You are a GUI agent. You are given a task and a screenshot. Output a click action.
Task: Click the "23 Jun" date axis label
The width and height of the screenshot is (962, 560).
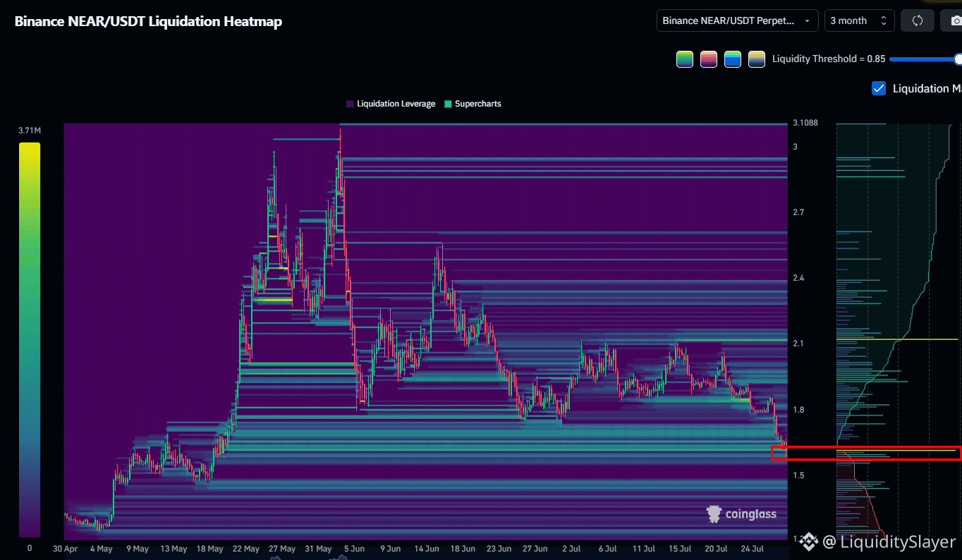[499, 549]
